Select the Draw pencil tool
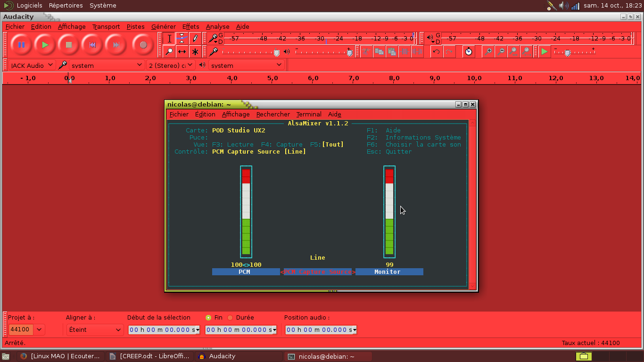 [x=195, y=39]
